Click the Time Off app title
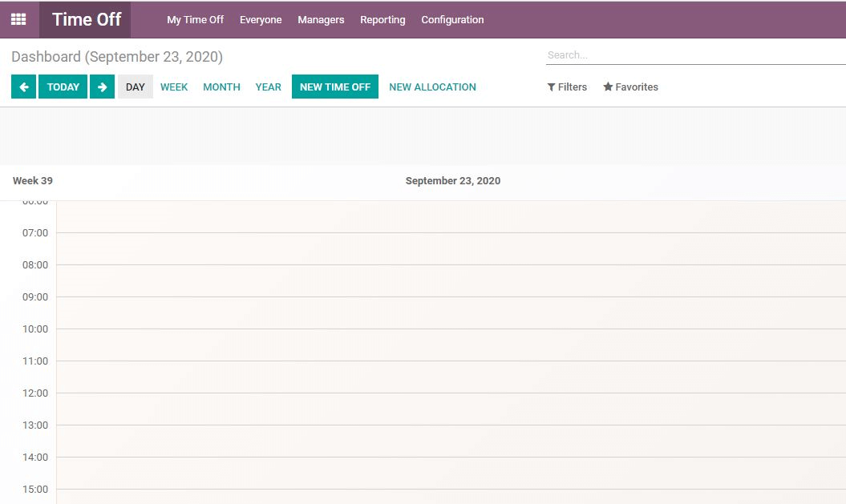This screenshot has height=504, width=846. click(87, 19)
